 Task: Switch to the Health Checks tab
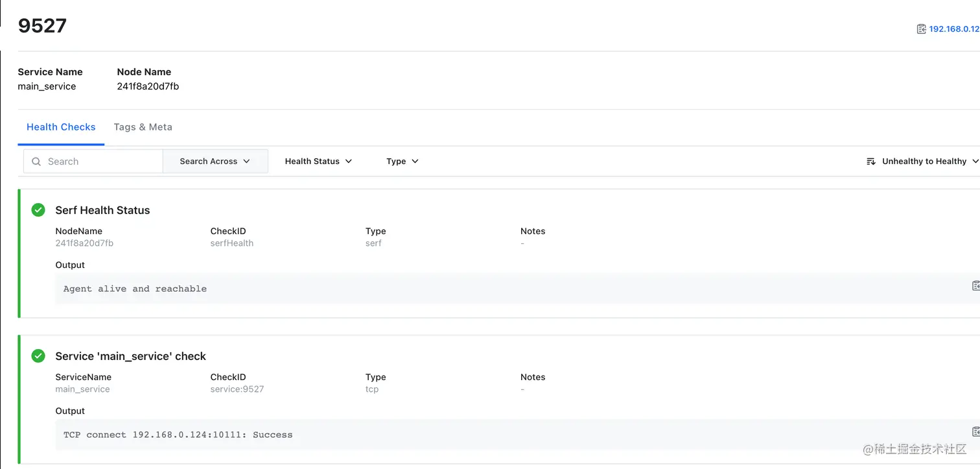click(61, 127)
